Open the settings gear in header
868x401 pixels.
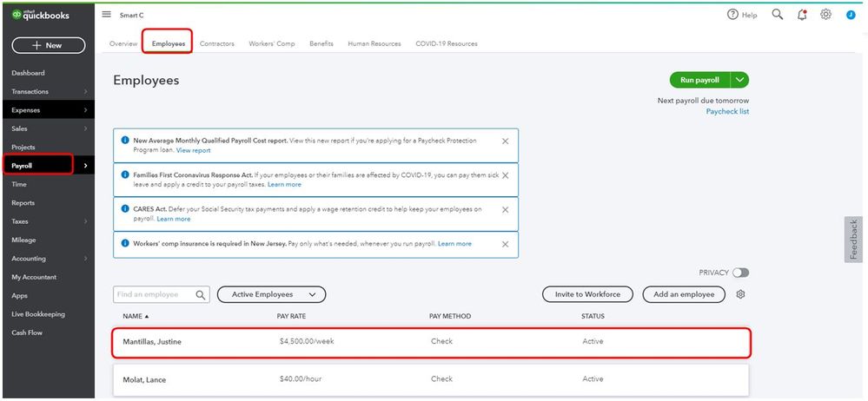click(x=825, y=15)
